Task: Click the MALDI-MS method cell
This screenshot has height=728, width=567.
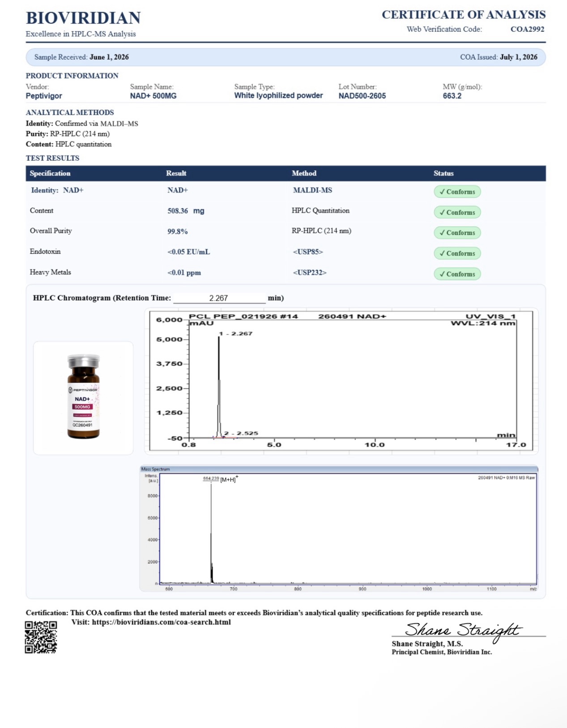Action: tap(312, 190)
